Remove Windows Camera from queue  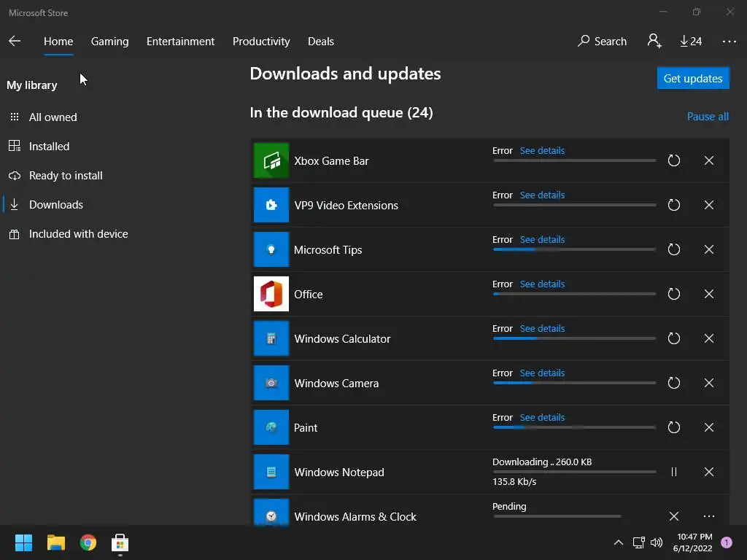tap(709, 383)
